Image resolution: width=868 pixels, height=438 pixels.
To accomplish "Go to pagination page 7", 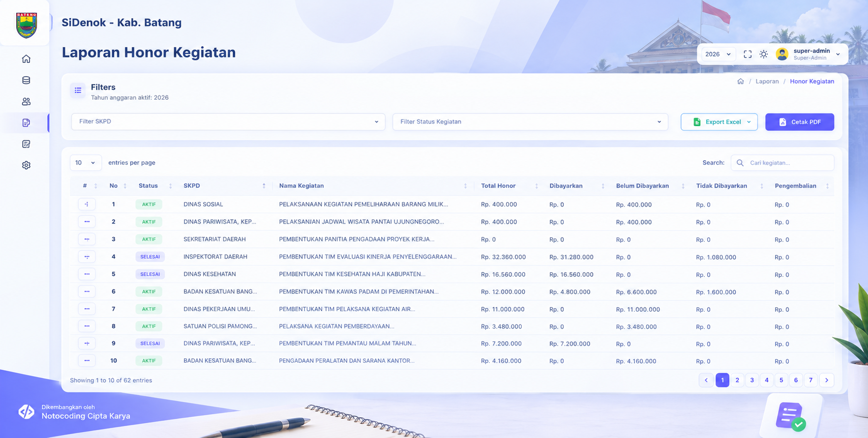I will [811, 380].
